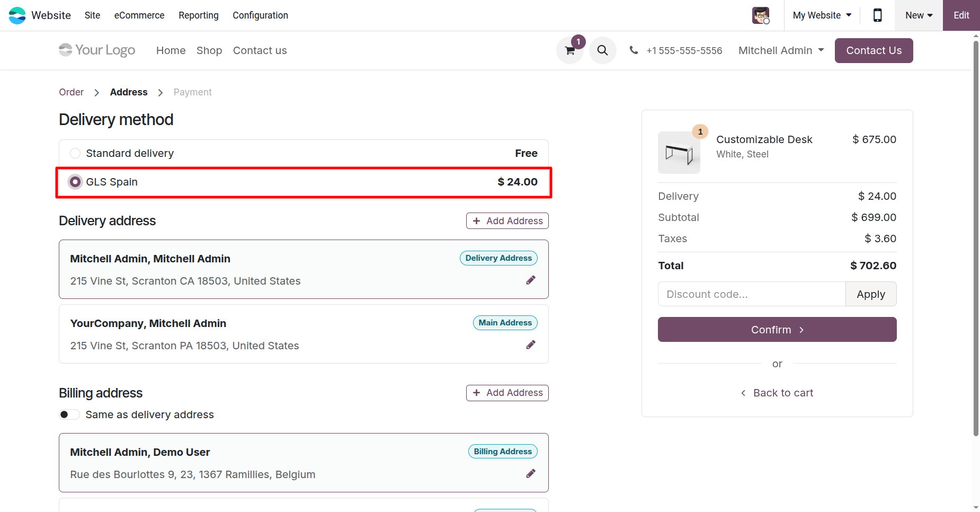Click the Back to cart link
The image size is (980, 512).
[777, 393]
